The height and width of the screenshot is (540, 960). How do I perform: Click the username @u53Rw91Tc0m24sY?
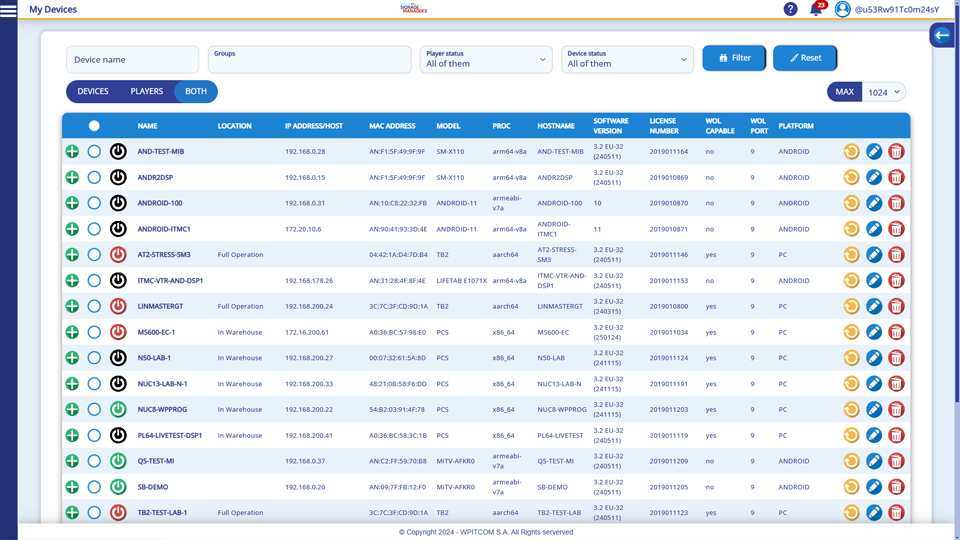[897, 9]
